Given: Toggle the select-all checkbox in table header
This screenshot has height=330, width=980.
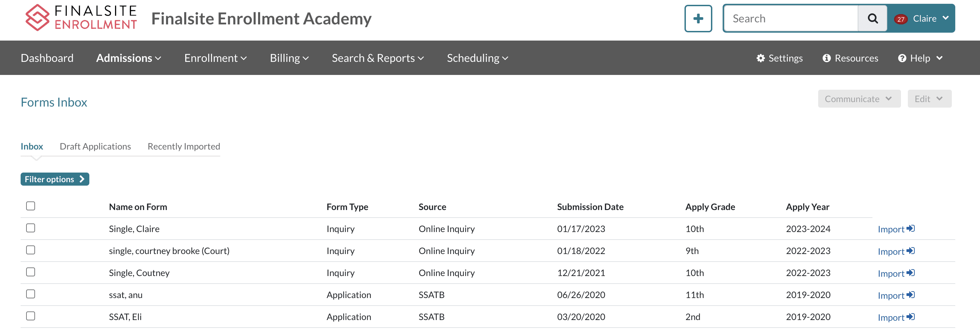Looking at the screenshot, I should pos(31,206).
